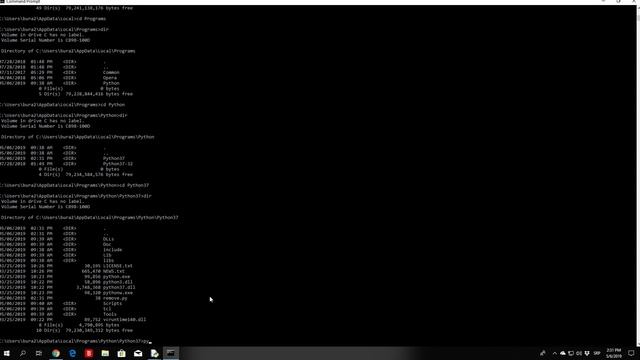
Task: Click the Python37-32 directory entry
Action: click(118, 164)
